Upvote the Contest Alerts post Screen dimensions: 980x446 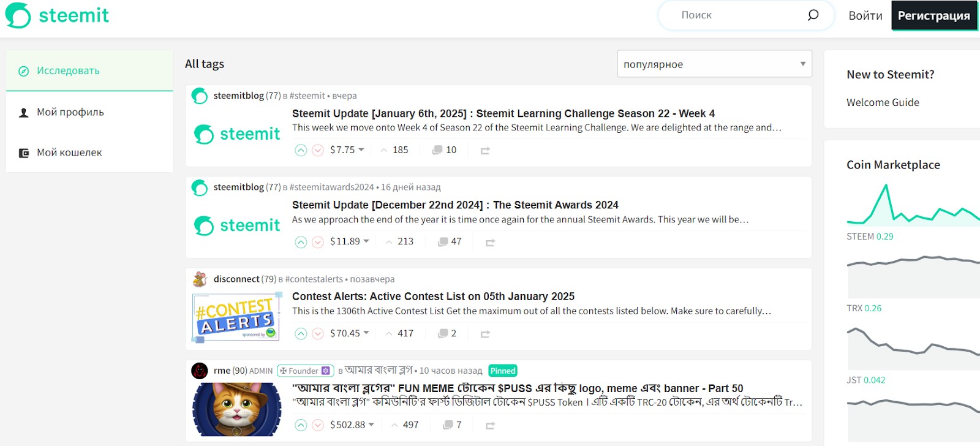(301, 334)
